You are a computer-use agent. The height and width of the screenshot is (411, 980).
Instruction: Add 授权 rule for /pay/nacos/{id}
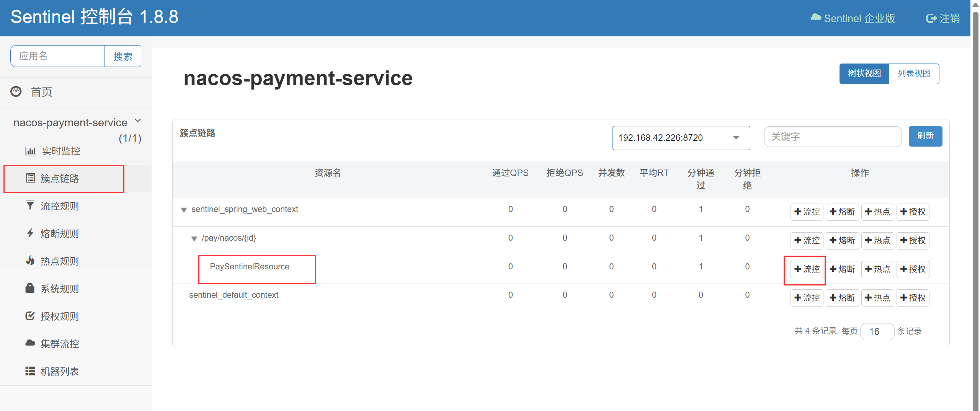click(x=913, y=240)
